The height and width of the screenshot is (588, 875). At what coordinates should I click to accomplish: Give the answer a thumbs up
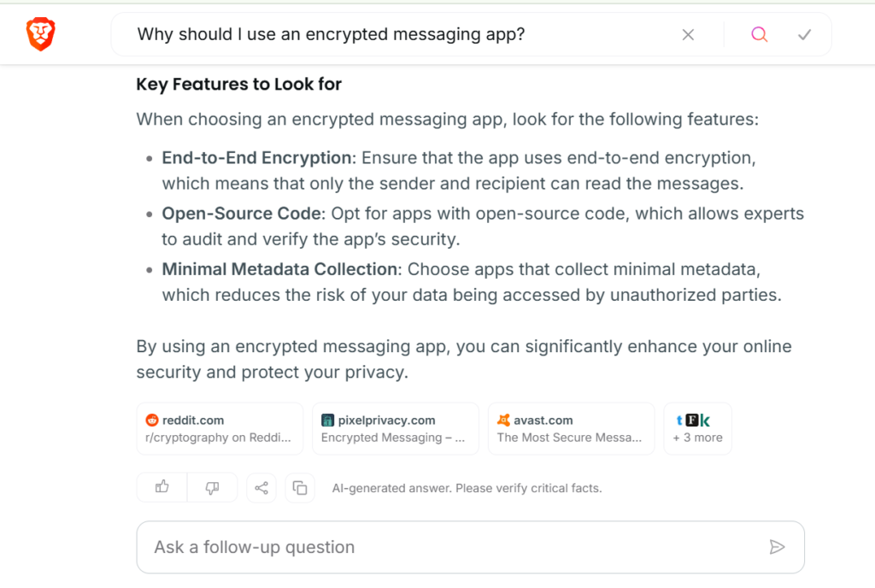(161, 488)
